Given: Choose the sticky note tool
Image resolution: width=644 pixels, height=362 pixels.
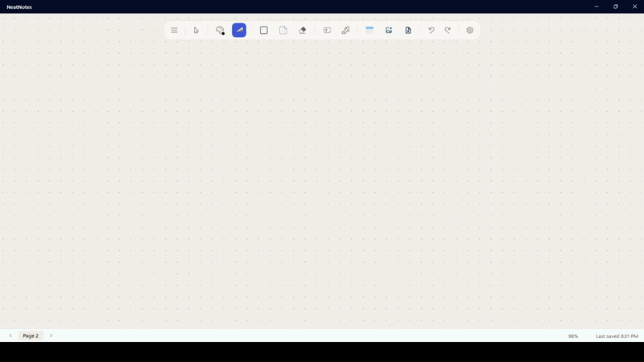Looking at the screenshot, I should pos(283,31).
